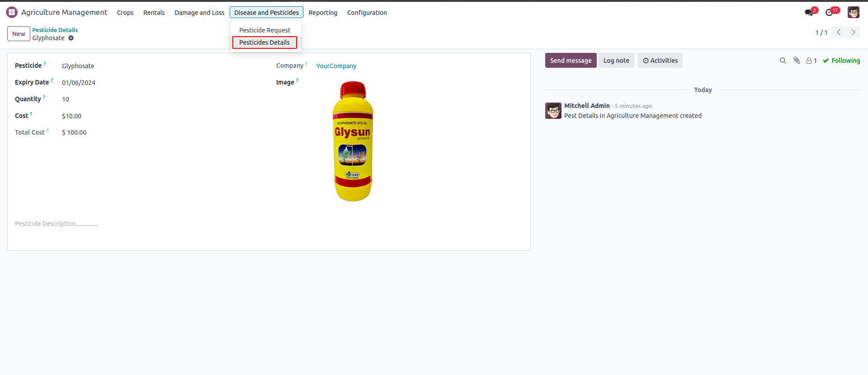Click the Total Cost help question mark

(47, 131)
